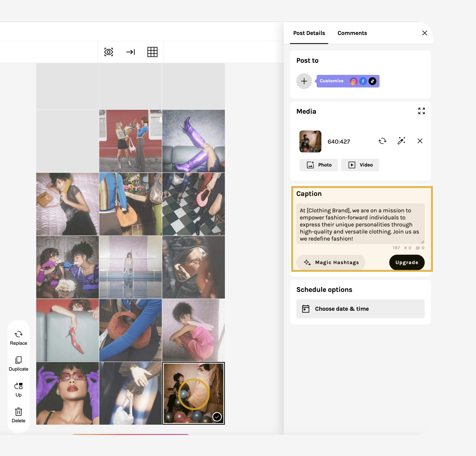Viewport: 476px width, 456px height.
Task: Switch to grid view icon
Action: click(152, 52)
